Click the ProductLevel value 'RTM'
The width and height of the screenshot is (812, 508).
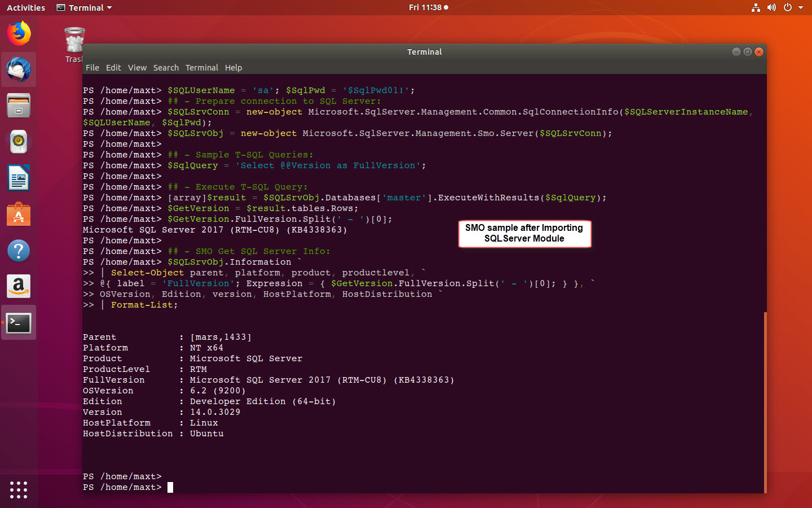(198, 369)
